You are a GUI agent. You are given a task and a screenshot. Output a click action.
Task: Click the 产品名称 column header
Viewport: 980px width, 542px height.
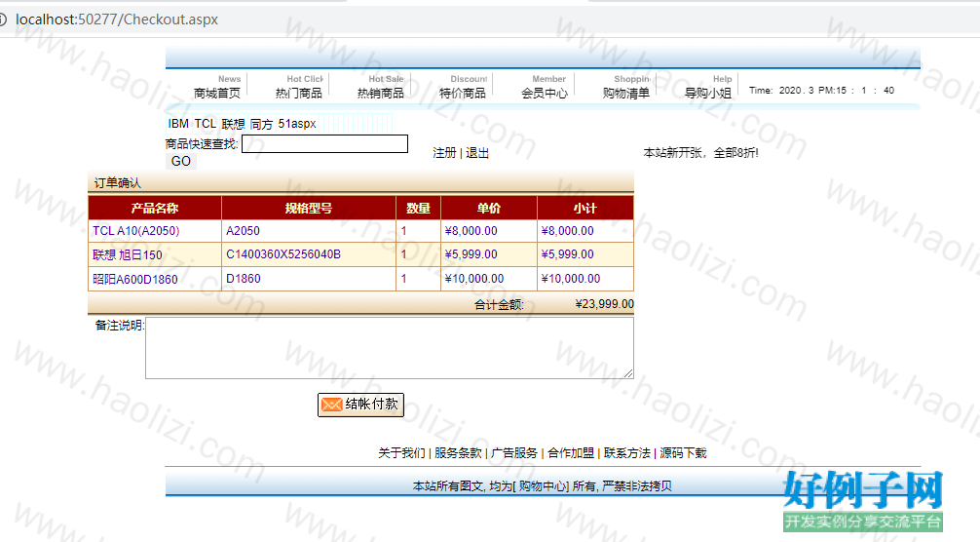click(155, 209)
